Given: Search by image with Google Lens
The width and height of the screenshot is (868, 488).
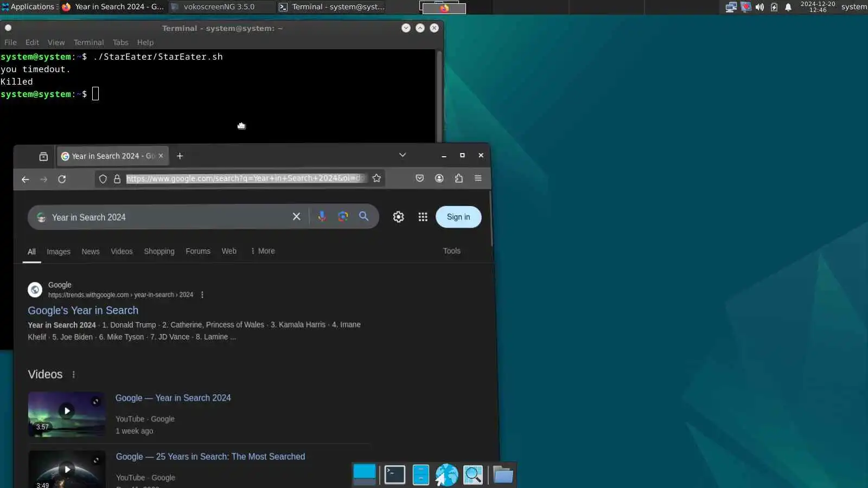Looking at the screenshot, I should tap(343, 216).
